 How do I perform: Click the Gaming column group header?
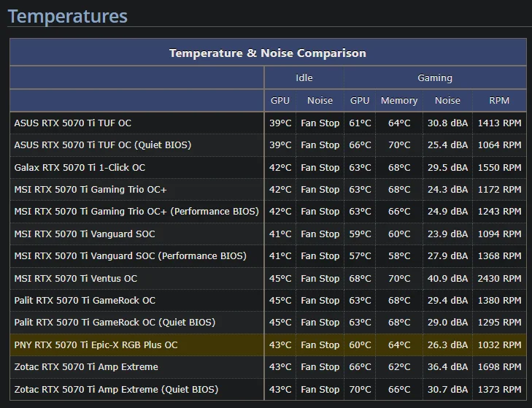pos(435,78)
